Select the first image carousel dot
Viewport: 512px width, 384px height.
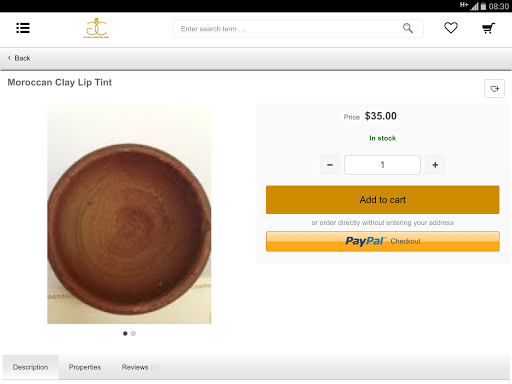pos(125,333)
